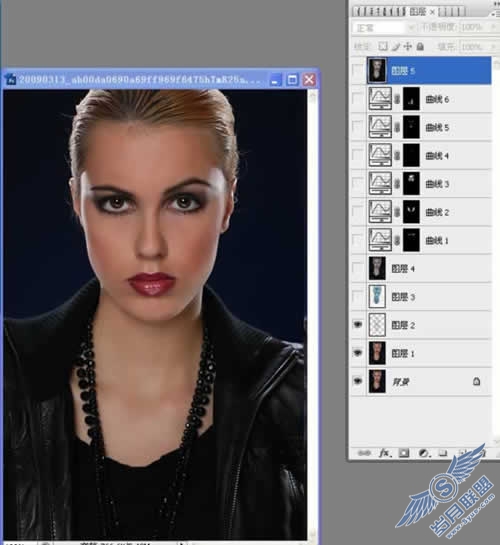Click the new group folder icon
Image resolution: width=500 pixels, height=545 pixels.
pyautogui.click(x=443, y=453)
